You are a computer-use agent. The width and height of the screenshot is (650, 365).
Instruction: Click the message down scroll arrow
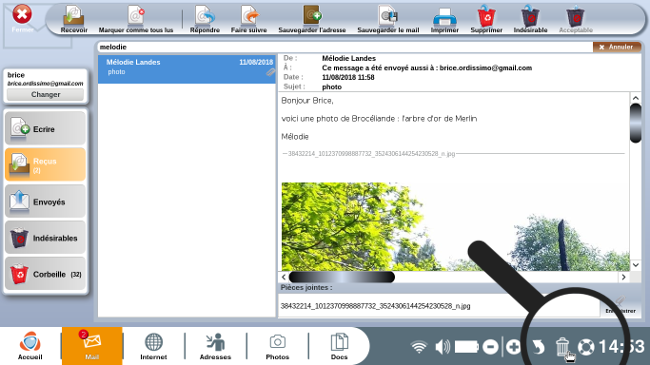(635, 265)
